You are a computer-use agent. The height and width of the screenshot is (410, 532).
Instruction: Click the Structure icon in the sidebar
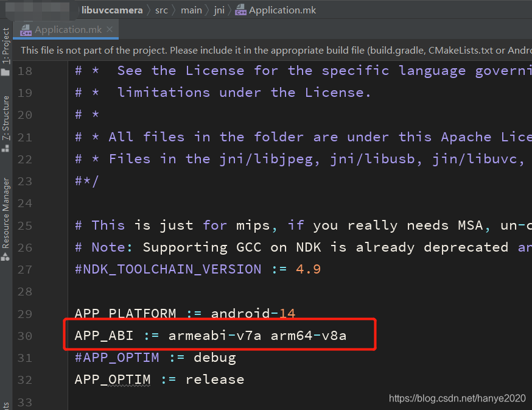click(x=5, y=149)
